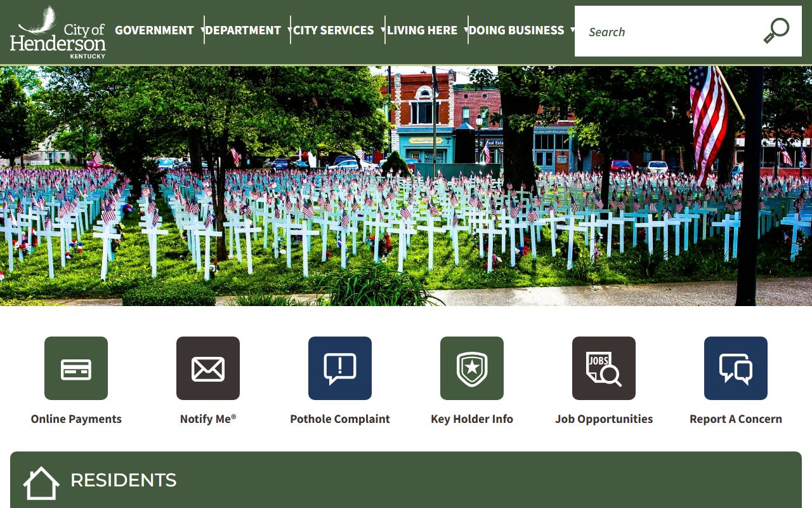Open the Report A Concern chat icon
The width and height of the screenshot is (812, 508).
point(736,368)
